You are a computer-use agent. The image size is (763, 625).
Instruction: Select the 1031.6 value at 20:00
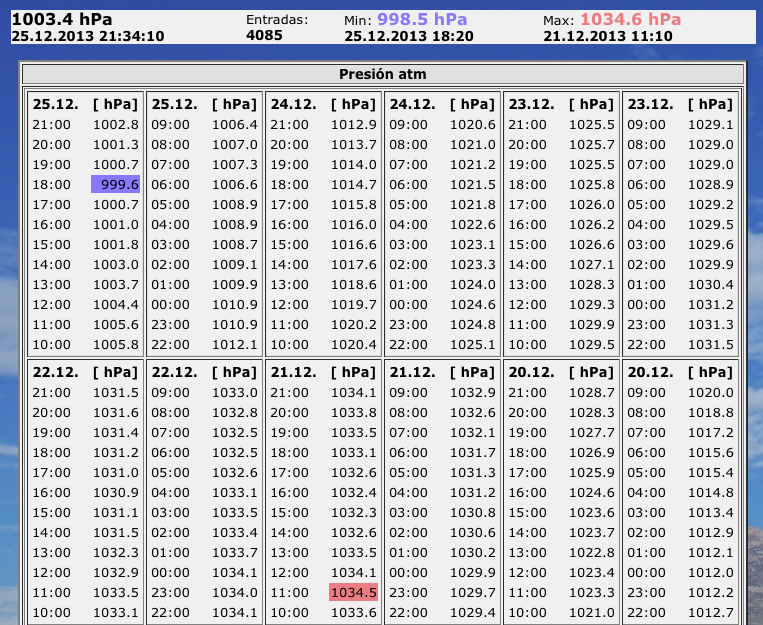[x=116, y=412]
